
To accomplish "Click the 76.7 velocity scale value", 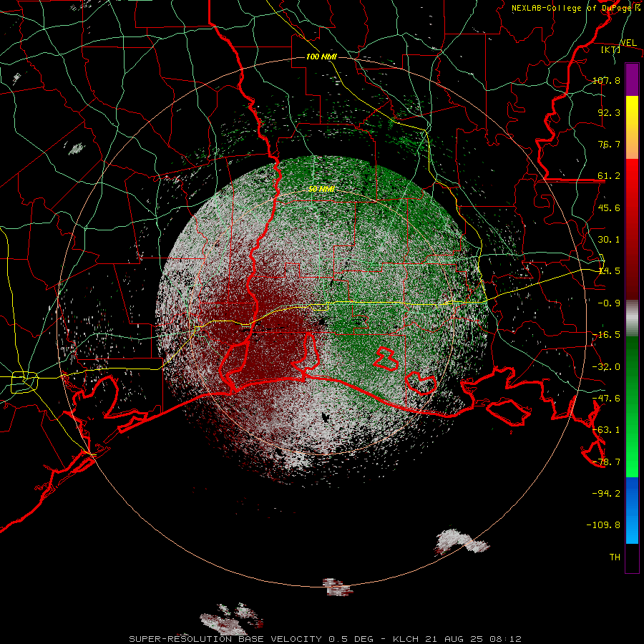I will click(x=609, y=144).
